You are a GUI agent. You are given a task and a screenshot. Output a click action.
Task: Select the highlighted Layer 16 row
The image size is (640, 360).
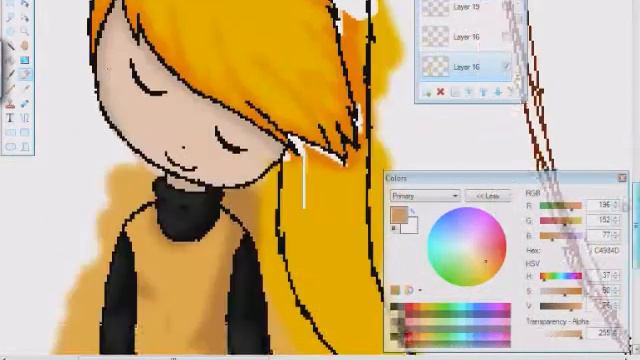(465, 67)
